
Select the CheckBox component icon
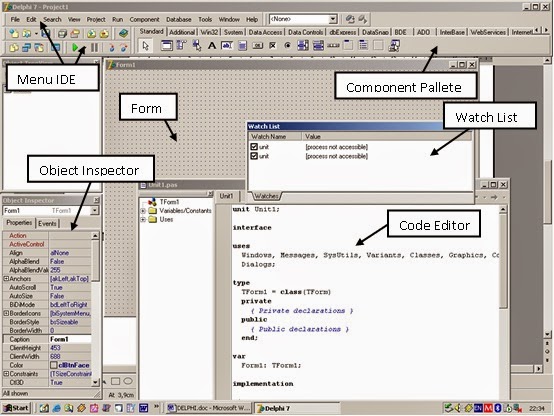[272, 46]
